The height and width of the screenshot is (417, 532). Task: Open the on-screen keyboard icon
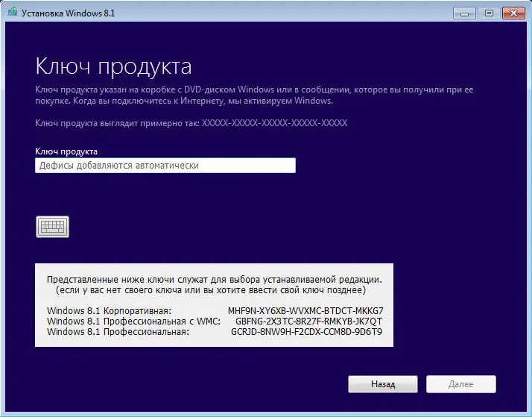[x=53, y=227]
